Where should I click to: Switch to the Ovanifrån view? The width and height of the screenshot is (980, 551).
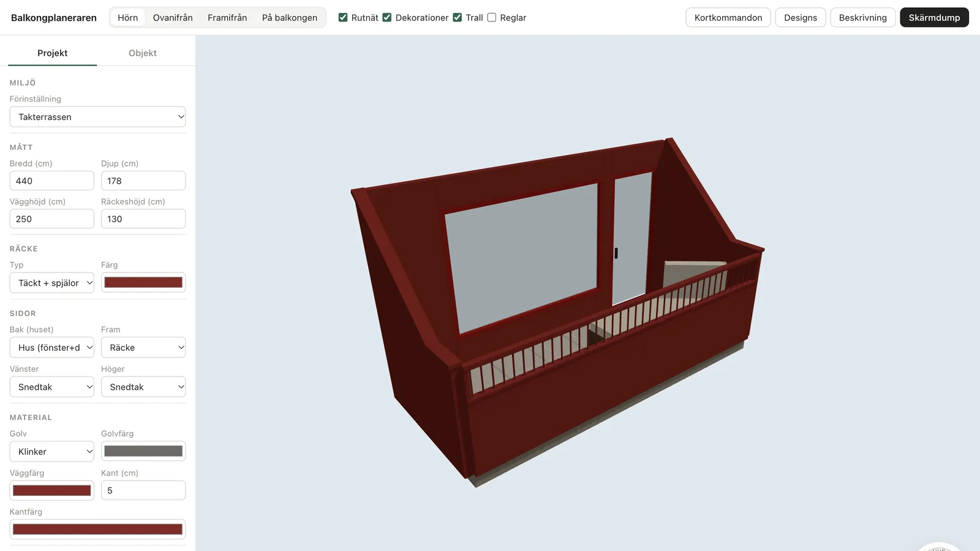pos(173,18)
